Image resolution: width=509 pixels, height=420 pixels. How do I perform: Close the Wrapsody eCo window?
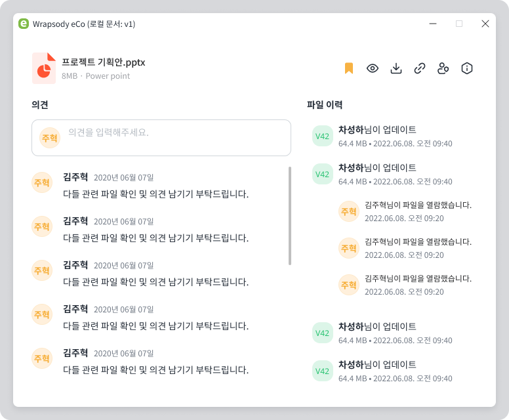(x=485, y=24)
